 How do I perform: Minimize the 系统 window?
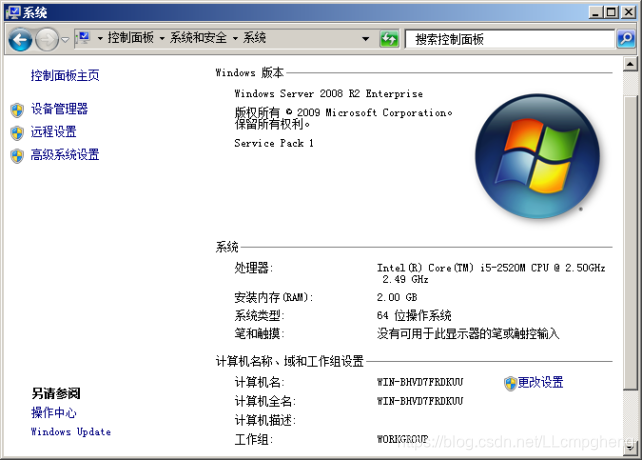tap(596, 12)
